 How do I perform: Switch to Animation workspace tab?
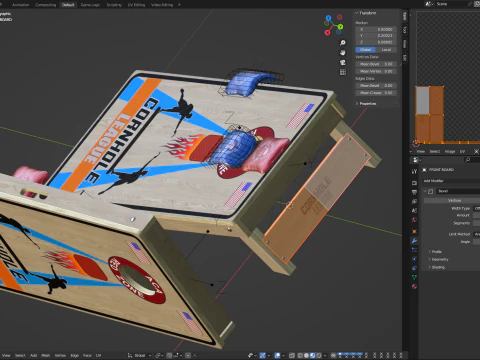(20, 5)
